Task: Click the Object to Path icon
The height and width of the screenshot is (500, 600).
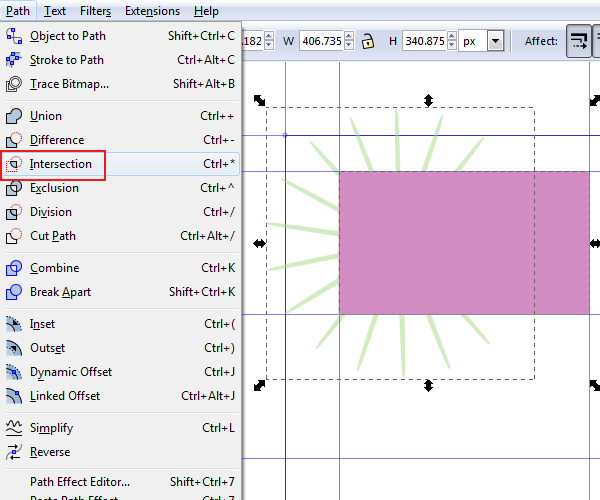Action: coord(14,36)
